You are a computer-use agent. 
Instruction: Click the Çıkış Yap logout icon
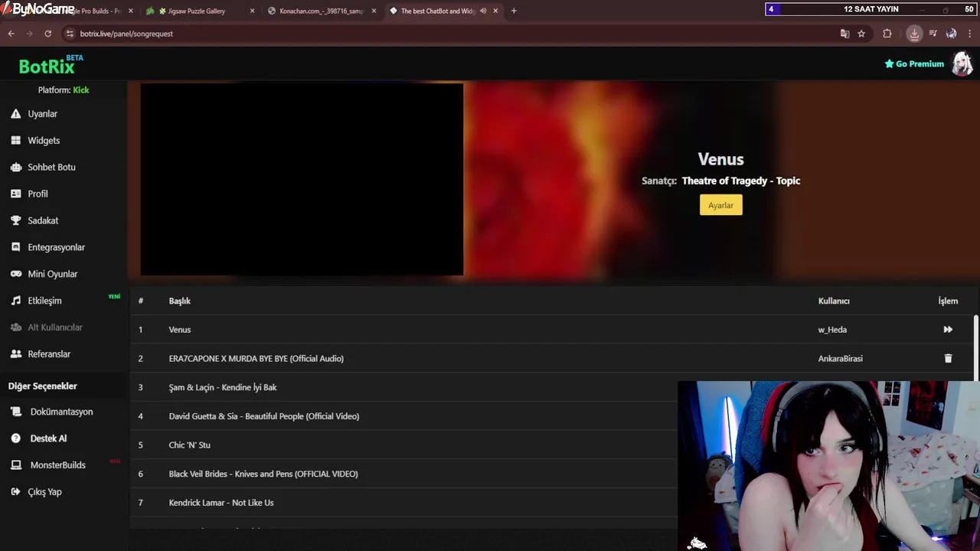(x=15, y=492)
